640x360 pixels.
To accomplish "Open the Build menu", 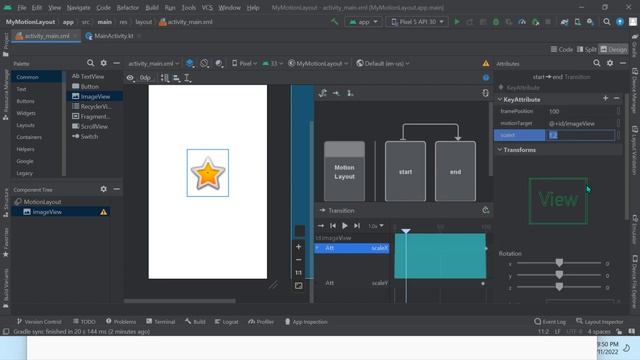I will pos(152,7).
